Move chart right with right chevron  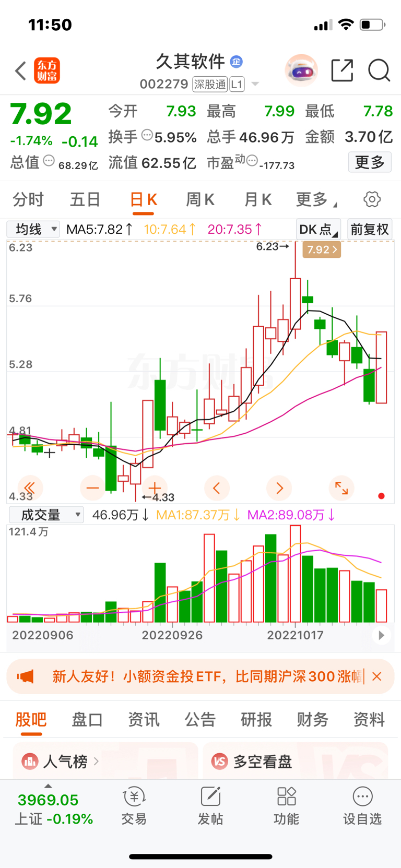[x=279, y=488]
